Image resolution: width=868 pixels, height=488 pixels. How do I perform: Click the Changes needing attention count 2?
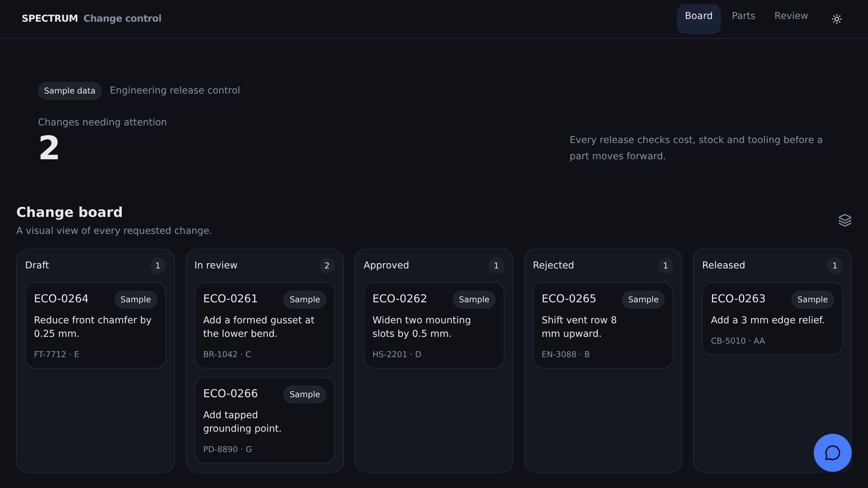(x=49, y=148)
